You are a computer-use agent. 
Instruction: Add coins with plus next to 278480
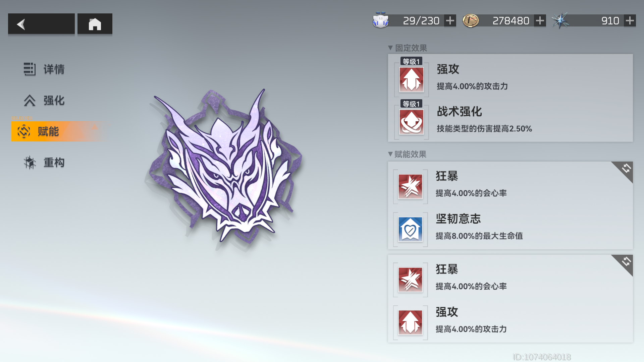pyautogui.click(x=540, y=21)
